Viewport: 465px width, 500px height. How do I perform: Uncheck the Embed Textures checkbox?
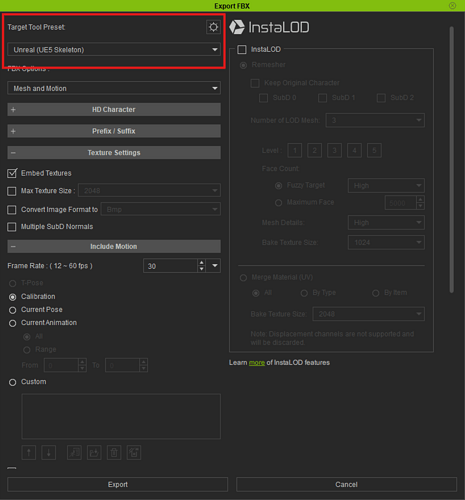(x=12, y=173)
